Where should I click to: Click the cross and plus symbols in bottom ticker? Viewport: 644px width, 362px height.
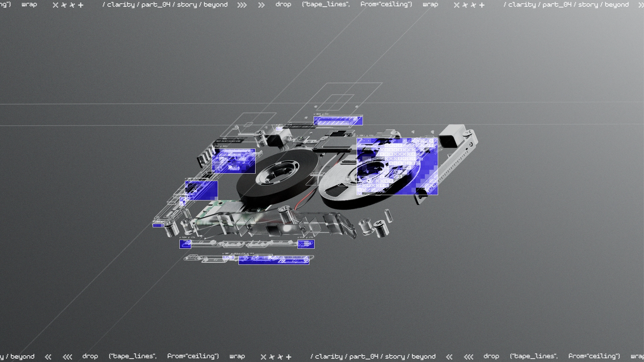[x=276, y=357]
